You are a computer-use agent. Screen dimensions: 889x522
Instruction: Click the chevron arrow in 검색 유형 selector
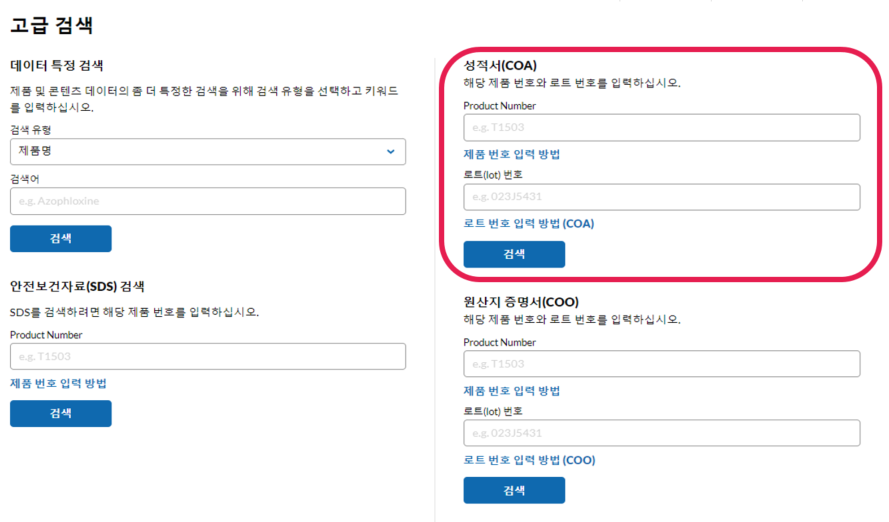point(390,151)
